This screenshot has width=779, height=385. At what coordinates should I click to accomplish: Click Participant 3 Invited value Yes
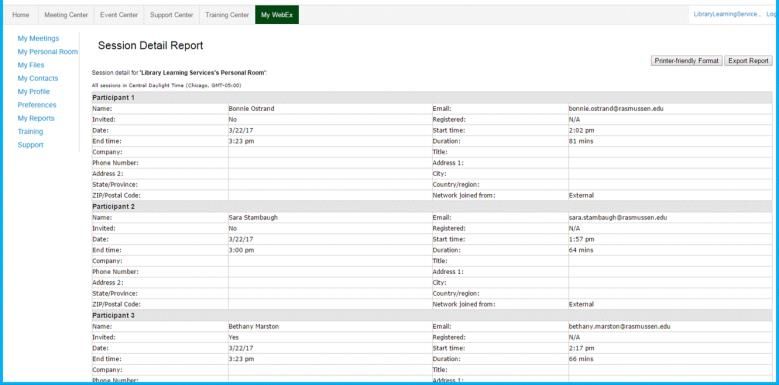(x=233, y=337)
